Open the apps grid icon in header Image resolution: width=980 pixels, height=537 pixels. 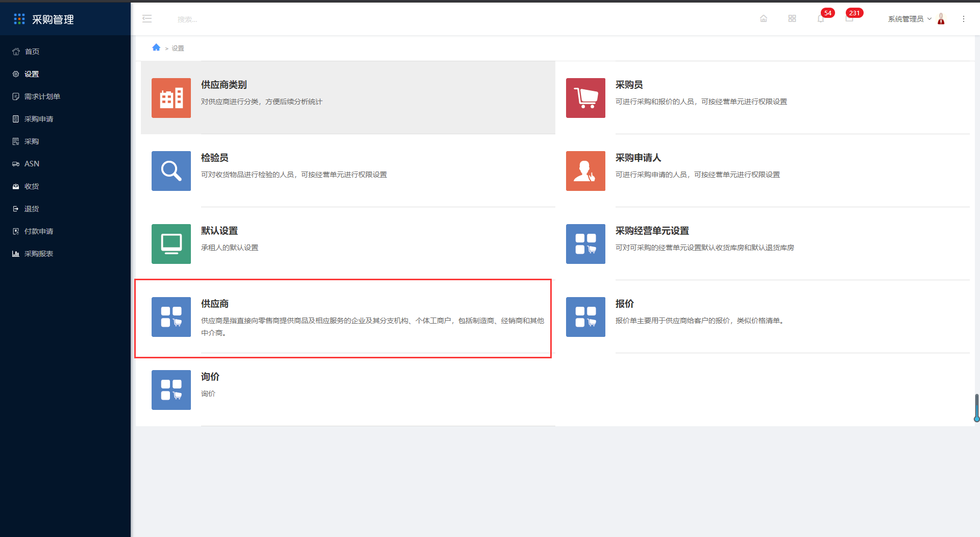coord(792,18)
